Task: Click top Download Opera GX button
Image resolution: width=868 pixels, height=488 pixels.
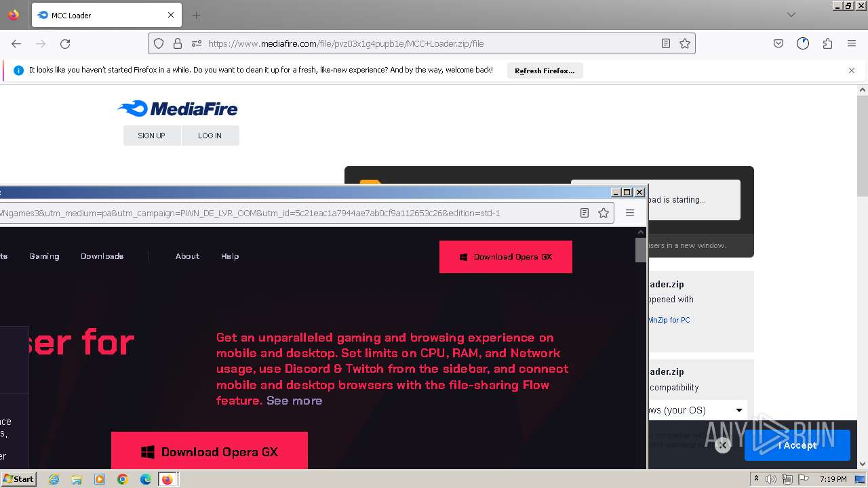Action: pyautogui.click(x=506, y=257)
